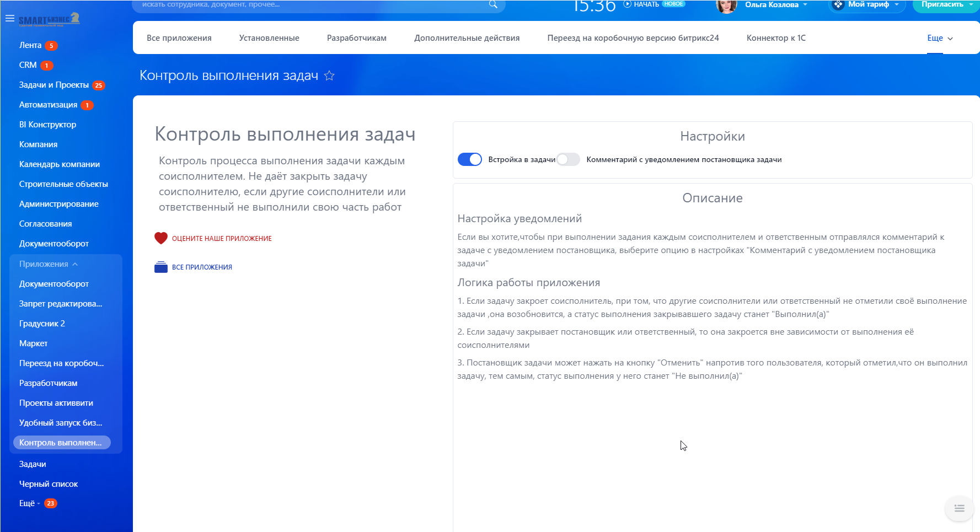Viewport: 980px width, 532px height.
Task: Click the red heart rating icon
Action: [160, 238]
